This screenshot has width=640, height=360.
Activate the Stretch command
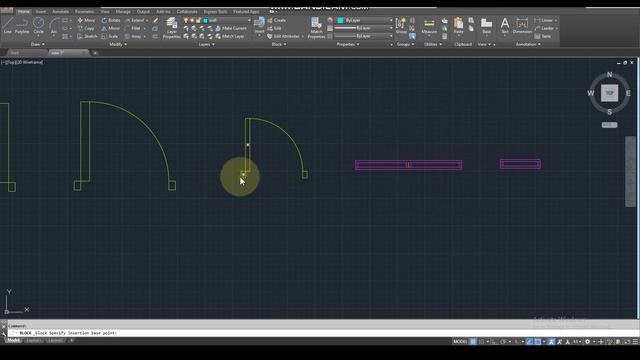(x=87, y=36)
